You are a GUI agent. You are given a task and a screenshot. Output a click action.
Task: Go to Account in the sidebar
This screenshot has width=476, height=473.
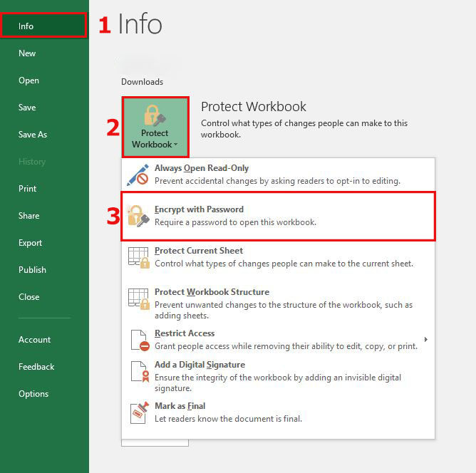point(34,340)
